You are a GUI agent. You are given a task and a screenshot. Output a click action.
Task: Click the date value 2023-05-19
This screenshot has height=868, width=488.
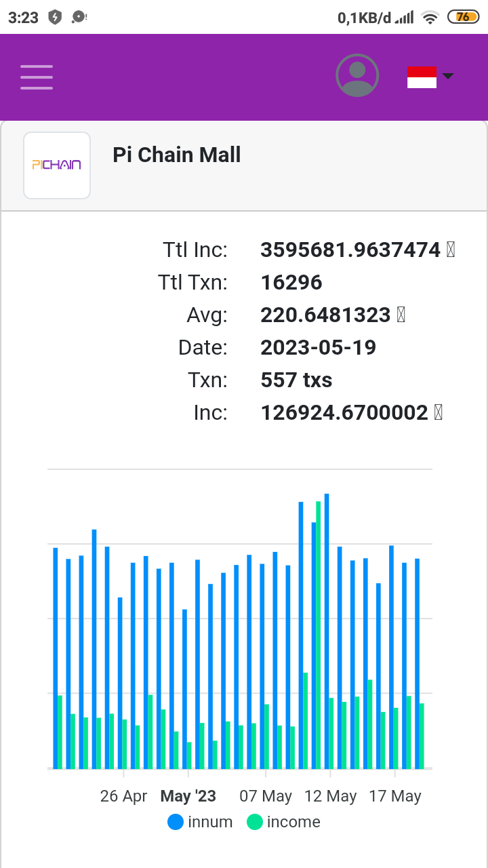318,348
